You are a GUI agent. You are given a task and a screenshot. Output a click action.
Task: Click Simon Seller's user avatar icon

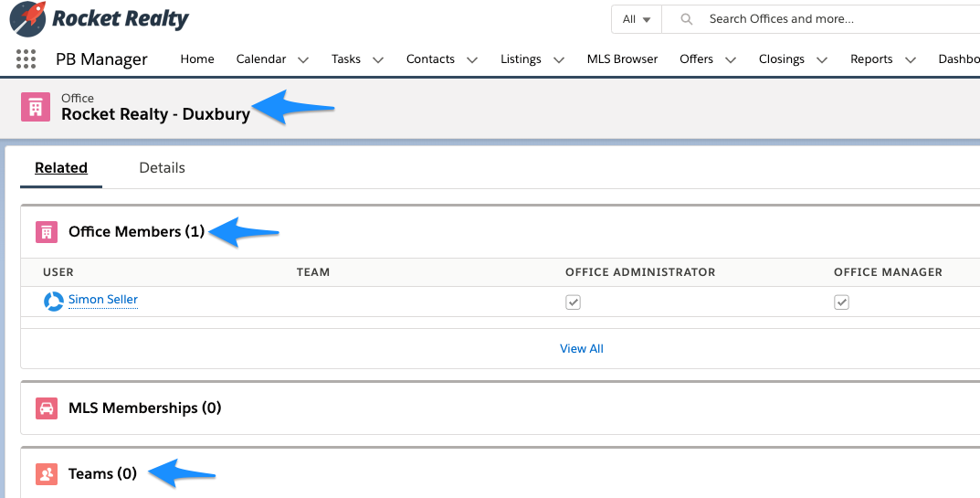(x=54, y=301)
